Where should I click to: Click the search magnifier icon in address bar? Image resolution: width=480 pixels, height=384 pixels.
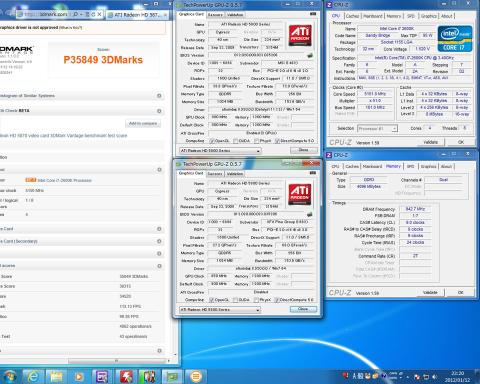tap(76, 14)
